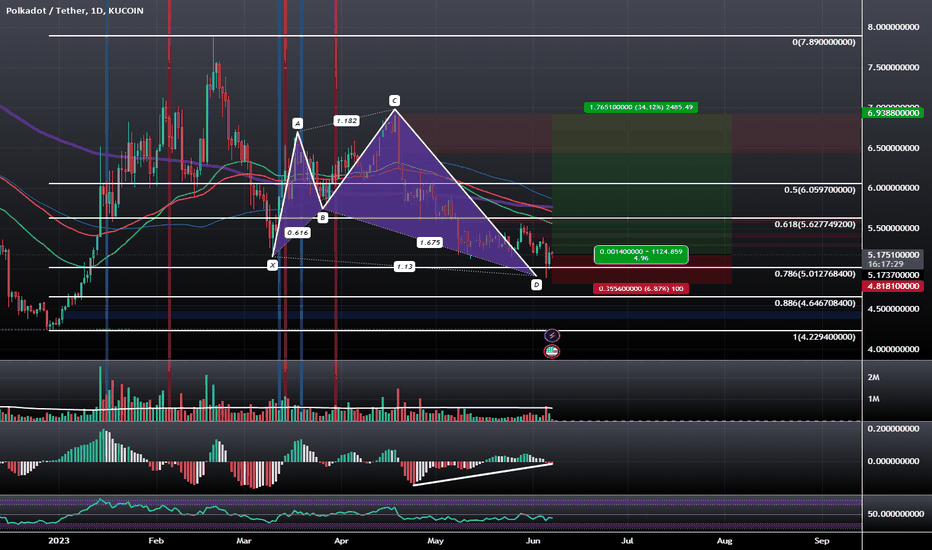
Task: Click the green profit target label 1.765100000
Action: 641,108
